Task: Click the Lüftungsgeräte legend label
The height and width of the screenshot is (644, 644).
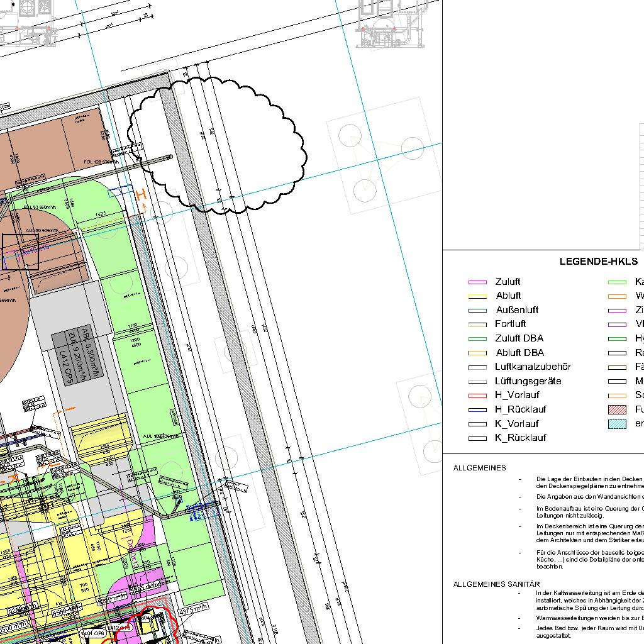Action: 528,381
